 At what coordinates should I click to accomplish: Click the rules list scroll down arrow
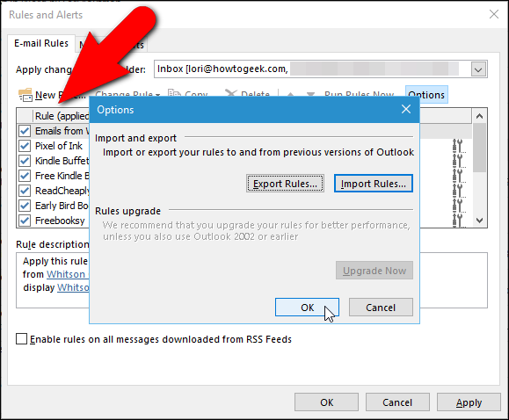click(479, 220)
